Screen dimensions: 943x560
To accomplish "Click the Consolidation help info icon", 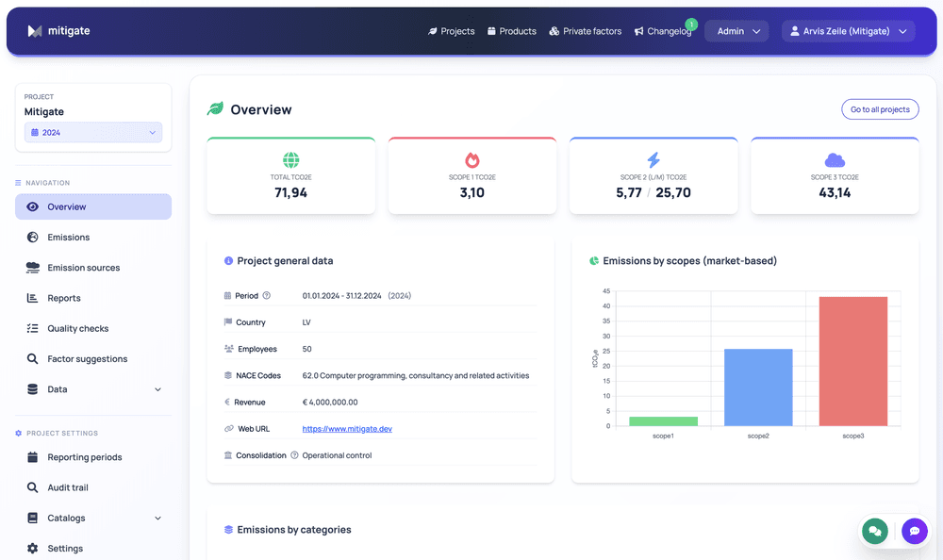I will 294,455.
